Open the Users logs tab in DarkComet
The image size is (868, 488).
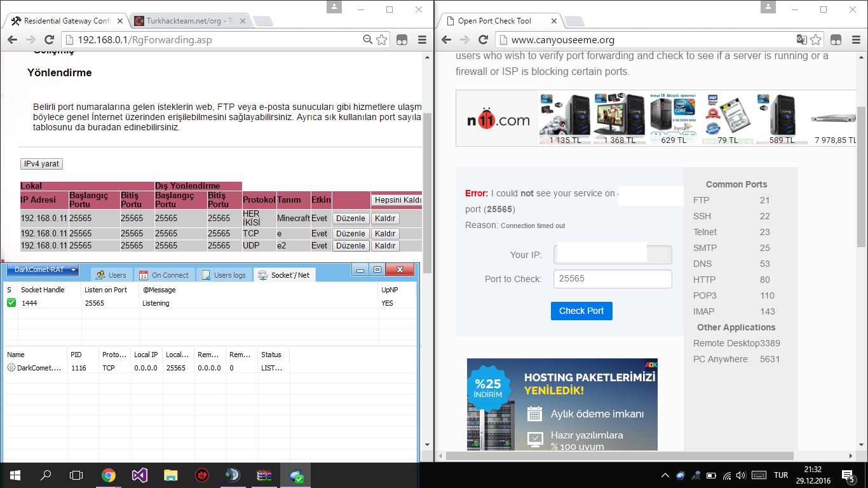(x=224, y=275)
